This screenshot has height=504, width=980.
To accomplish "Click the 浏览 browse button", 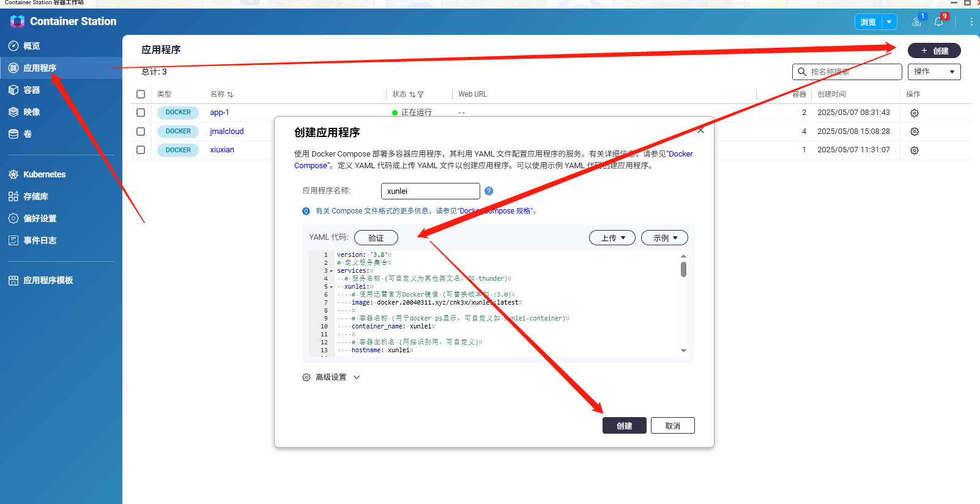I will (x=868, y=22).
